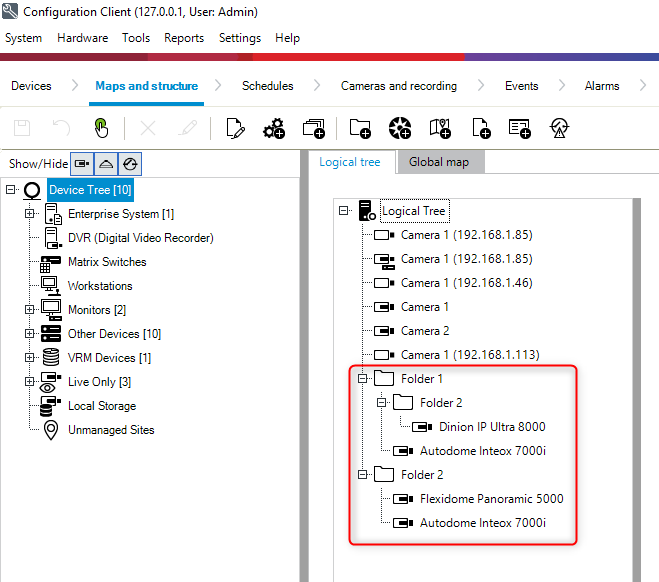Click the green Activate configuration hand icon
This screenshot has width=659, height=582.
[x=101, y=128]
